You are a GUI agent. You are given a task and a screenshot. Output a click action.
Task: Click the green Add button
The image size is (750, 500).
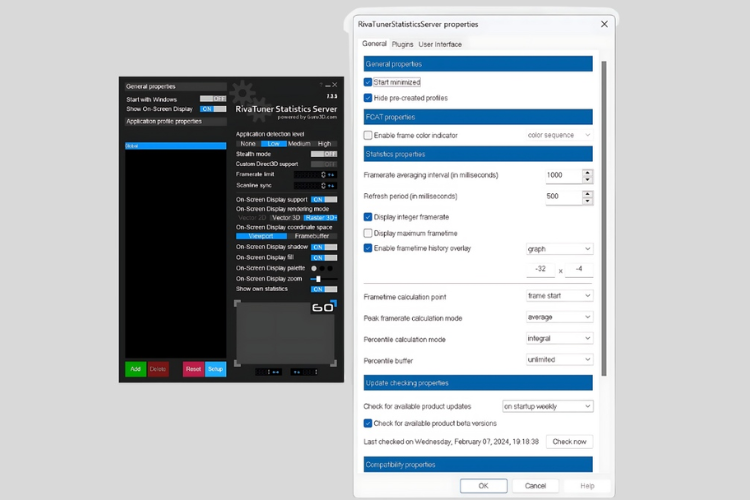click(135, 369)
